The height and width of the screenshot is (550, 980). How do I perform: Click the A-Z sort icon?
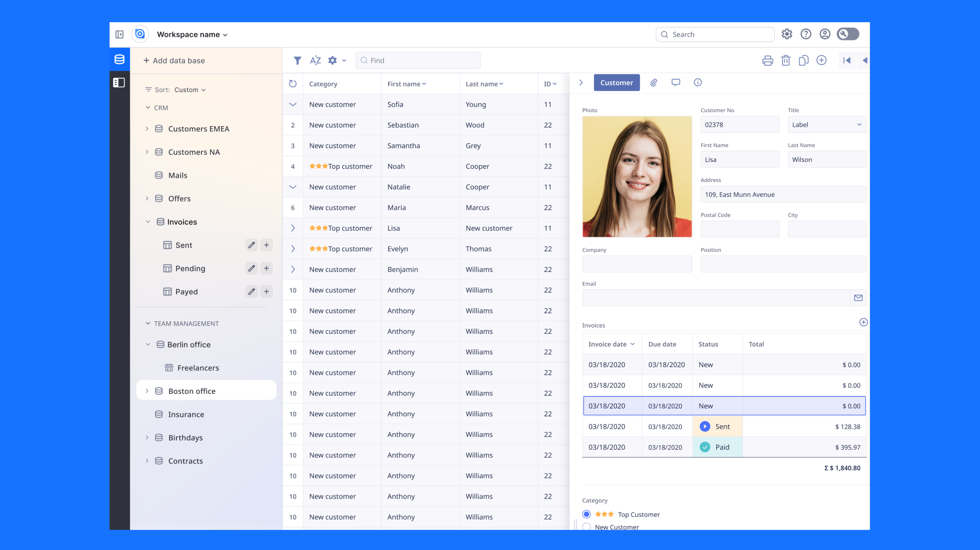315,60
